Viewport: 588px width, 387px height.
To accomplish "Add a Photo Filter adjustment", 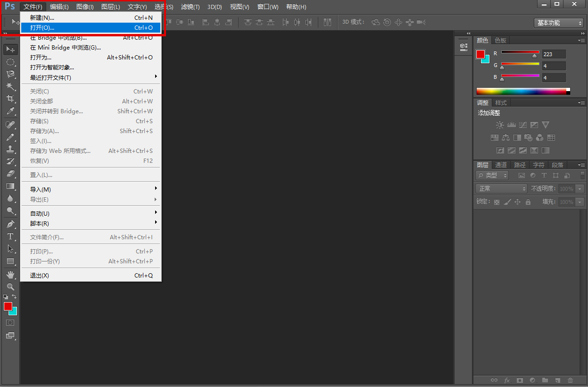I will click(529, 138).
